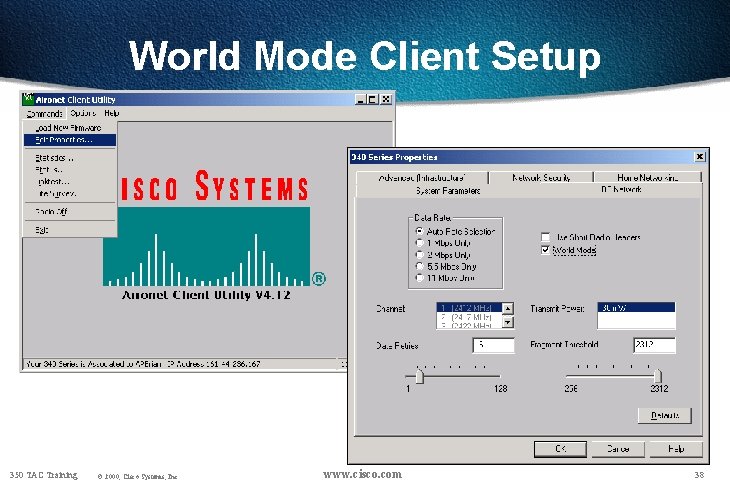This screenshot has width=730, height=486.
Task: Choose Load New Firmware from Commands menu
Action: 70,128
